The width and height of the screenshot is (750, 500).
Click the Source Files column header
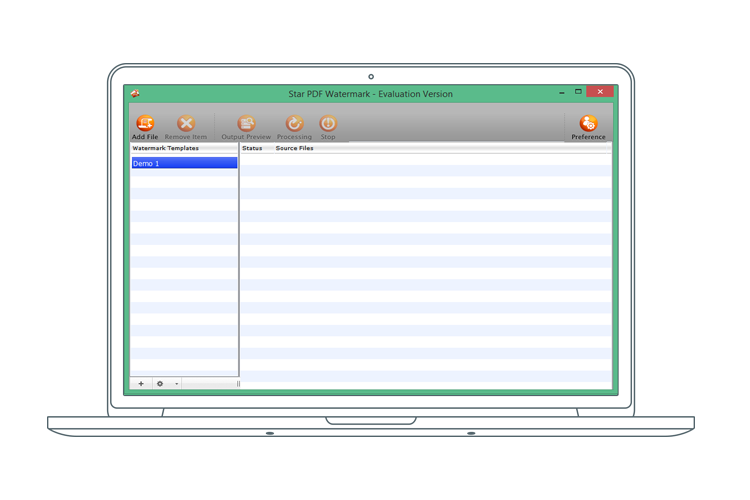[294, 148]
